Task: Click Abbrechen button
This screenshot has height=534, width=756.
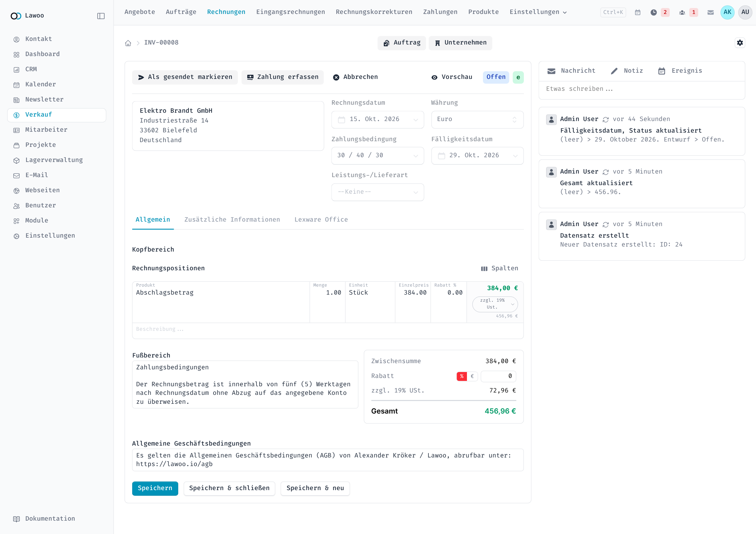Action: 355,77
